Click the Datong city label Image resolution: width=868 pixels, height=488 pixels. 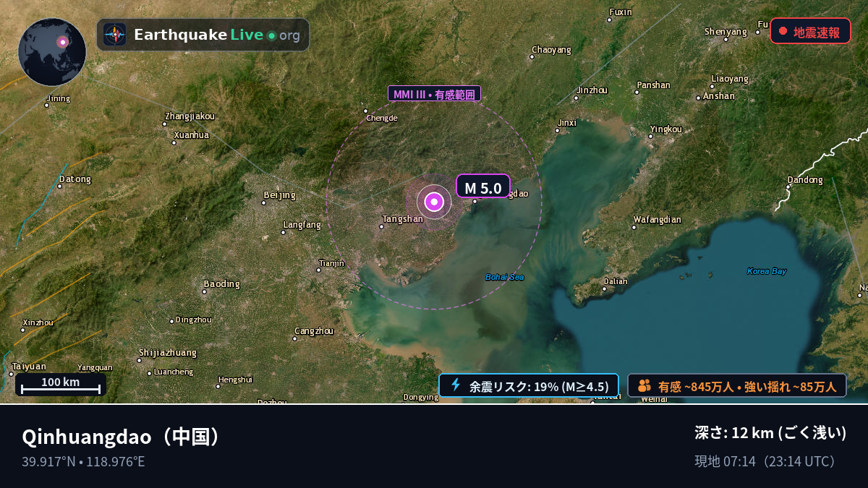click(x=75, y=179)
